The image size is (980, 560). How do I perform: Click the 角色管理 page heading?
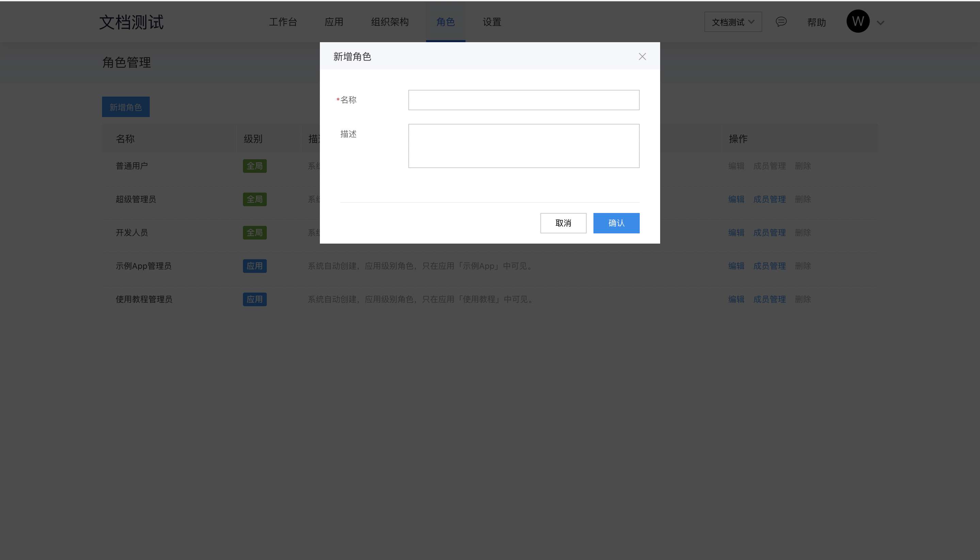pos(127,62)
